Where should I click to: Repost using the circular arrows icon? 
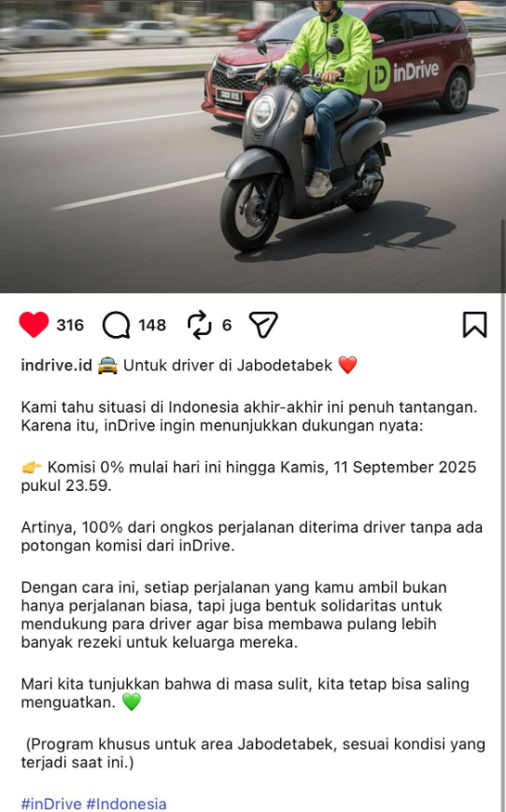(200, 325)
